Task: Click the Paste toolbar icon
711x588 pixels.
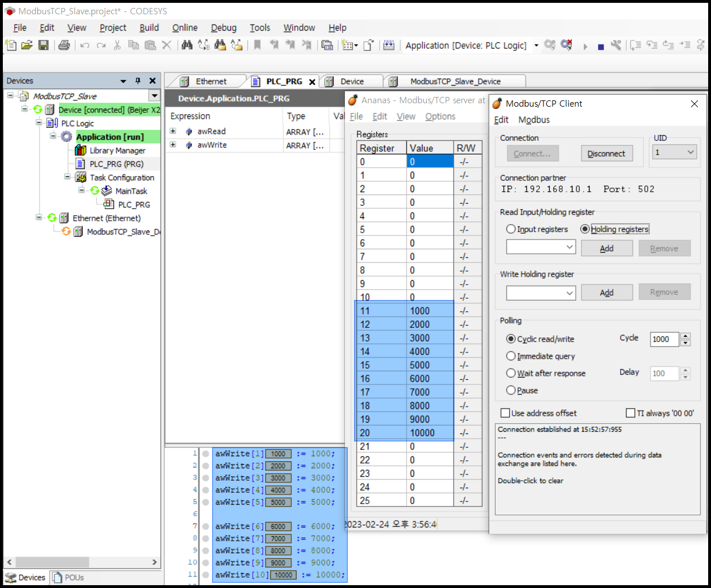Action: click(149, 45)
